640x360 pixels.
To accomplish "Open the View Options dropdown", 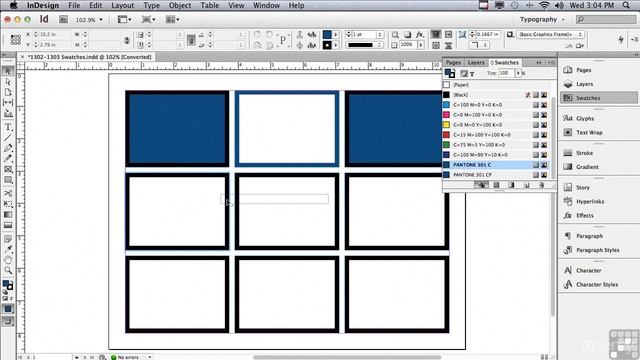I will click(124, 19).
